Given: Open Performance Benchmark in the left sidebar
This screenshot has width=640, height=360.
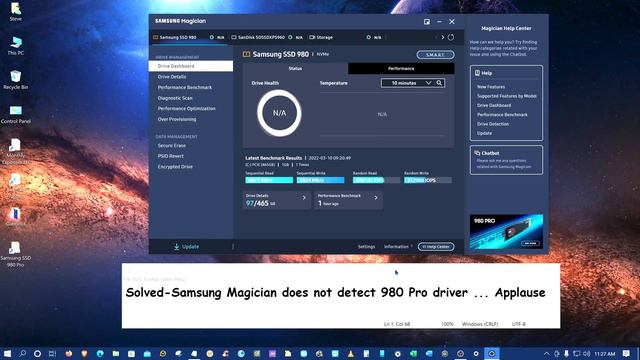Looking at the screenshot, I should [185, 87].
